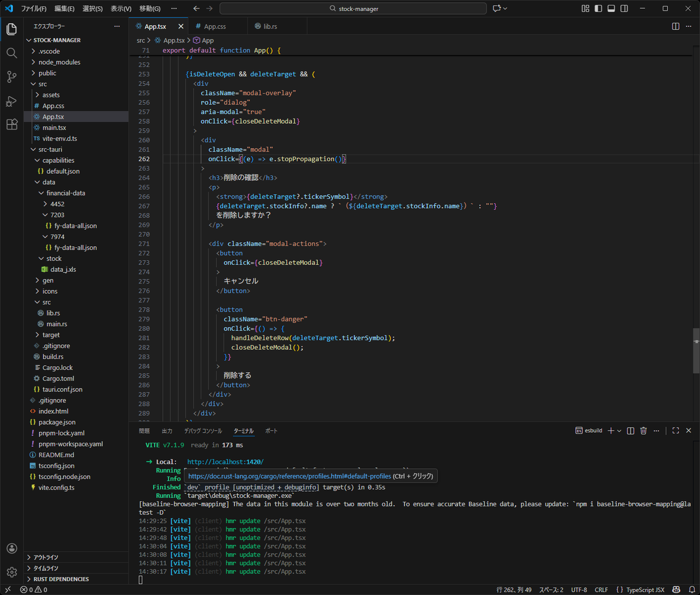Image resolution: width=700 pixels, height=595 pixels.
Task: Click the Manage gear icon
Action: (x=12, y=572)
